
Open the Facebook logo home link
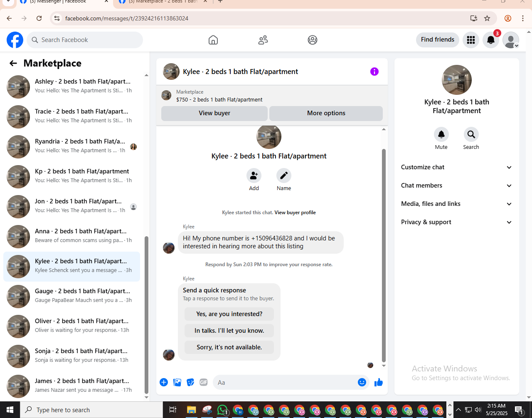coord(15,40)
